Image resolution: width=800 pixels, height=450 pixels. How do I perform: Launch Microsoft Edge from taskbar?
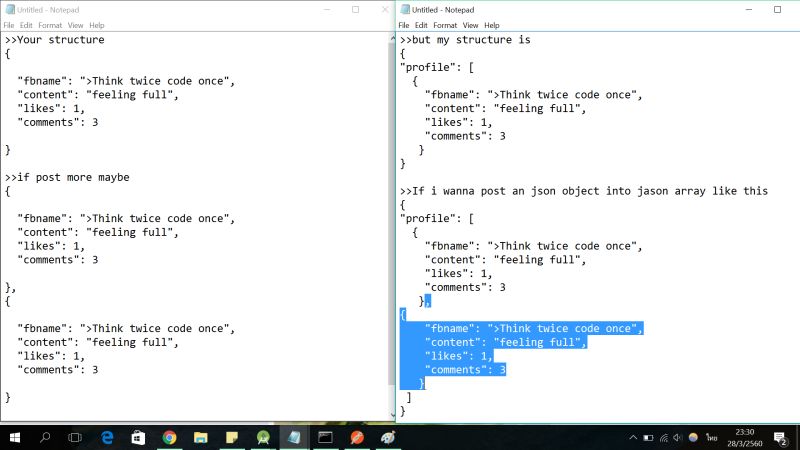click(107, 437)
